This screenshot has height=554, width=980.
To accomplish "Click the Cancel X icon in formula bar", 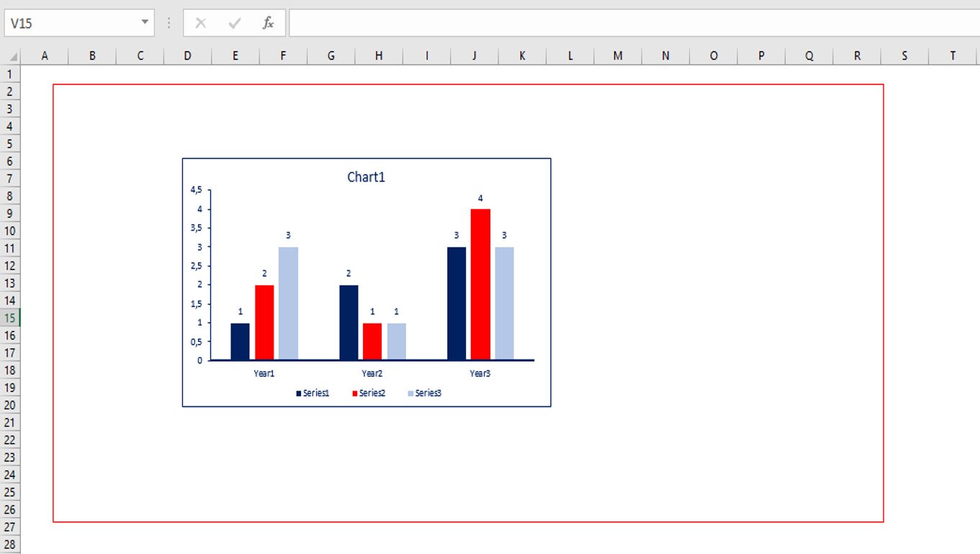I will tap(201, 23).
